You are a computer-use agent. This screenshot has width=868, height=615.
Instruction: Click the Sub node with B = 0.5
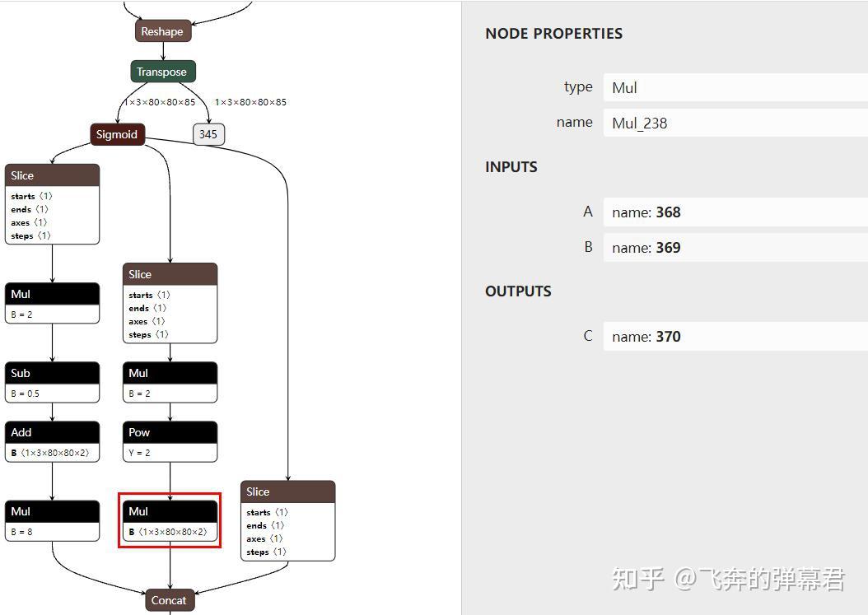point(52,373)
